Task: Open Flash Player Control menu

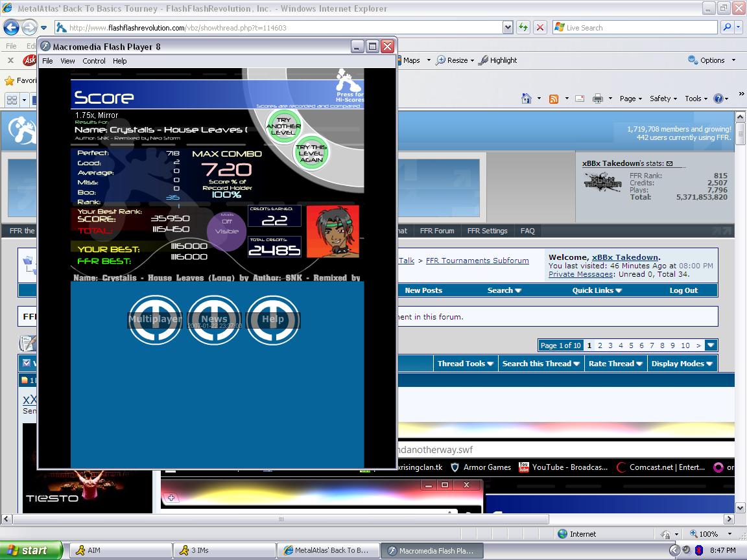Action: coord(94,61)
